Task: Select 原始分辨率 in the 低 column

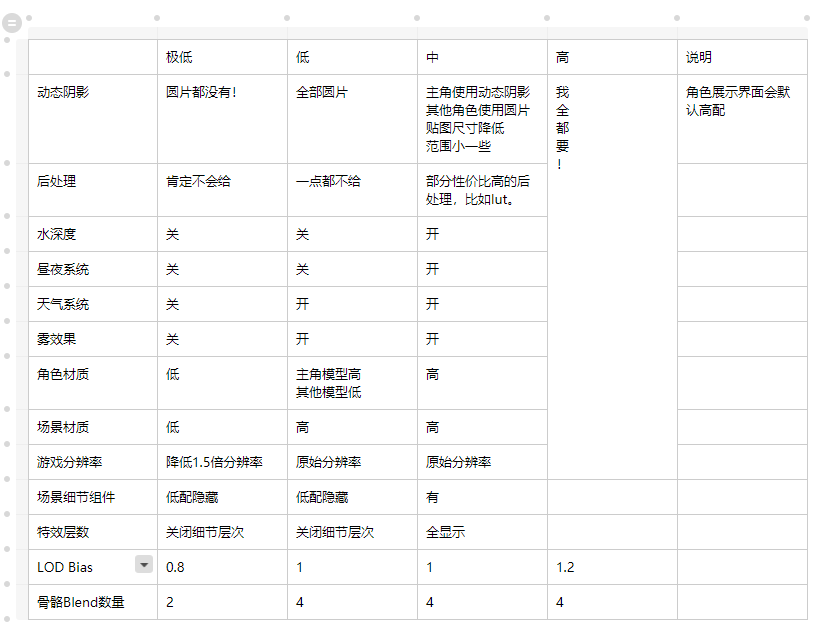Action: (x=352, y=462)
